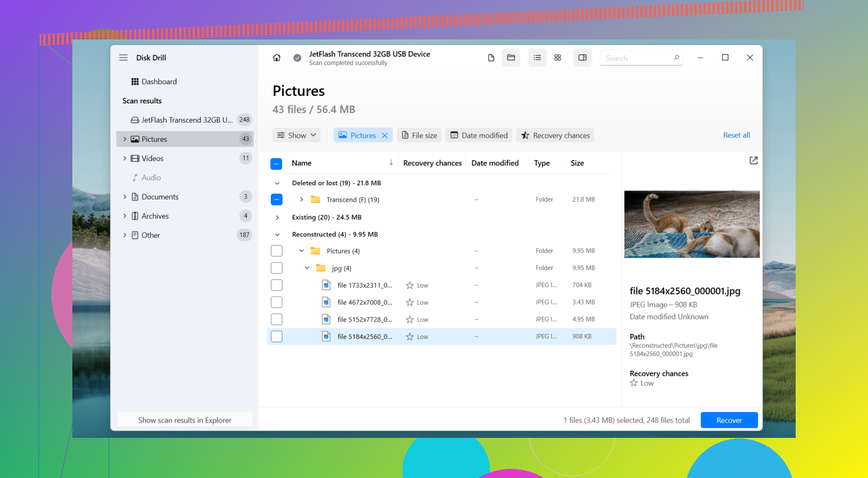The image size is (868, 478).
Task: Click the jpg (4) folder icon
Action: click(320, 268)
